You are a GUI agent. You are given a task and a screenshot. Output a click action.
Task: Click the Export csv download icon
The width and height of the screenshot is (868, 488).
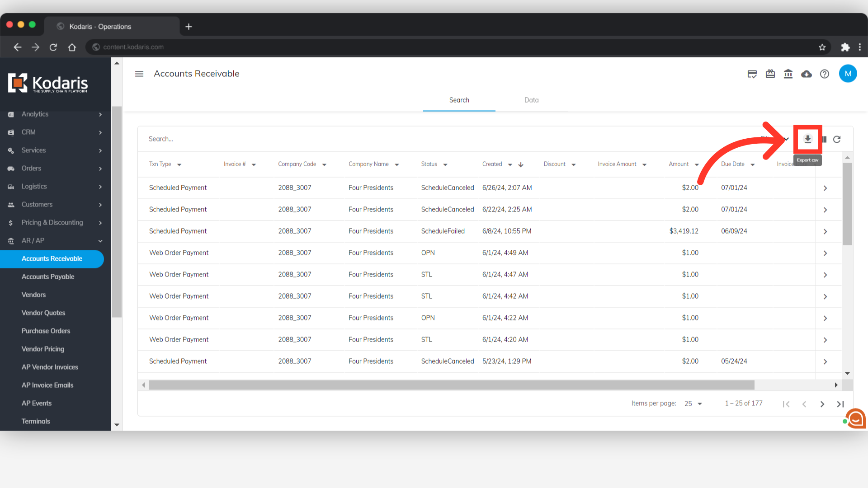807,139
